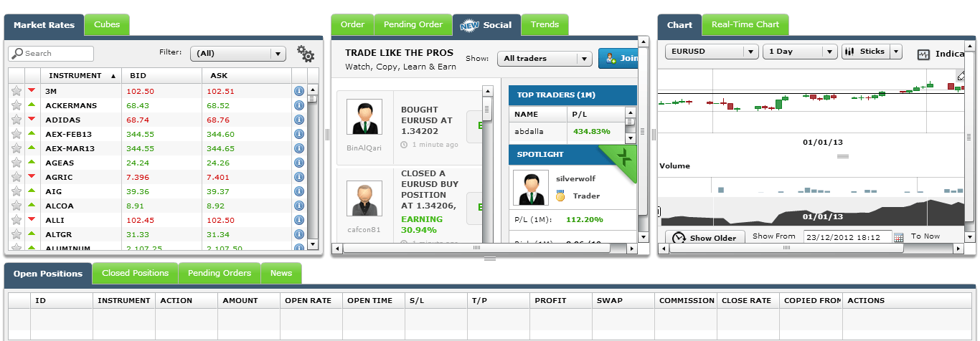
Task: Open chart Indicators button
Action: [941, 54]
